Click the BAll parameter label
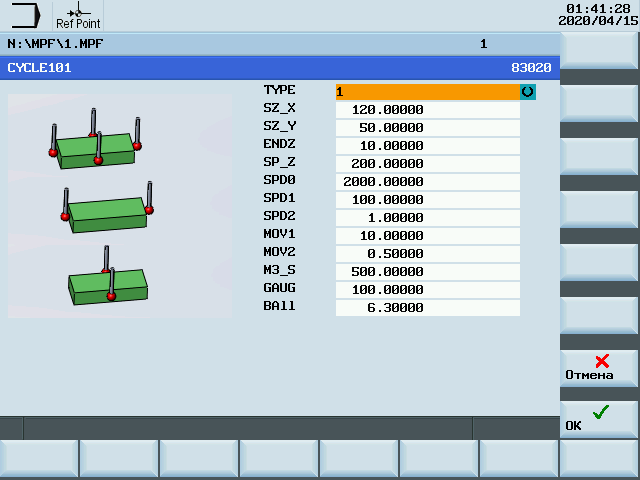Image resolution: width=640 pixels, height=480 pixels. click(279, 306)
